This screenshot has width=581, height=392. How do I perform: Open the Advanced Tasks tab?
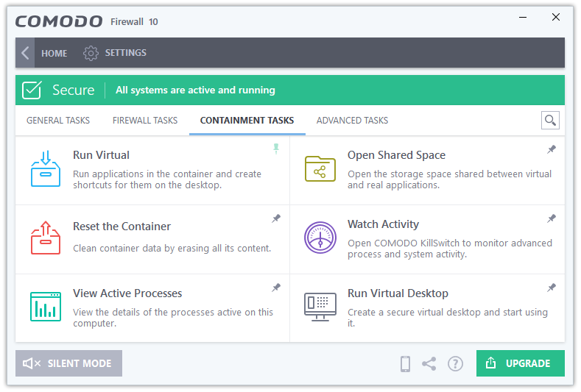[x=352, y=121]
